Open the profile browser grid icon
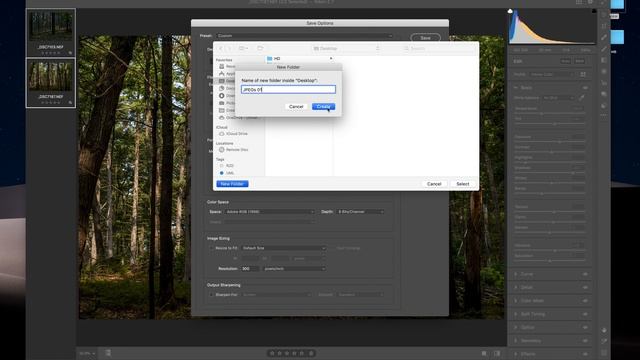The image size is (640, 360). pyautogui.click(x=583, y=74)
